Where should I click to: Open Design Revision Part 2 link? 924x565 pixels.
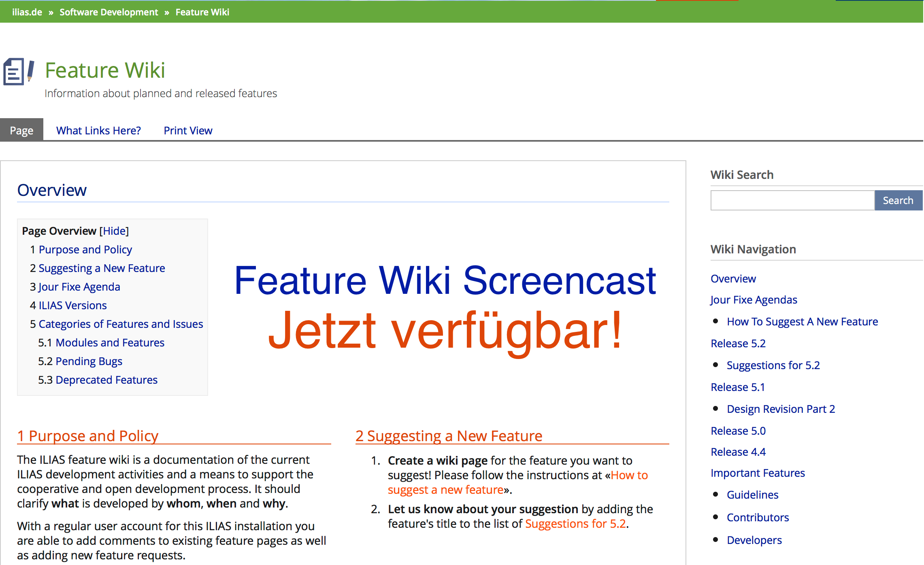pos(781,409)
